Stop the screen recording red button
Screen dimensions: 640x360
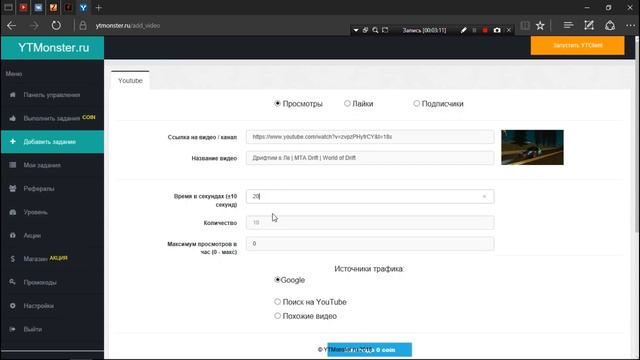[x=485, y=30]
